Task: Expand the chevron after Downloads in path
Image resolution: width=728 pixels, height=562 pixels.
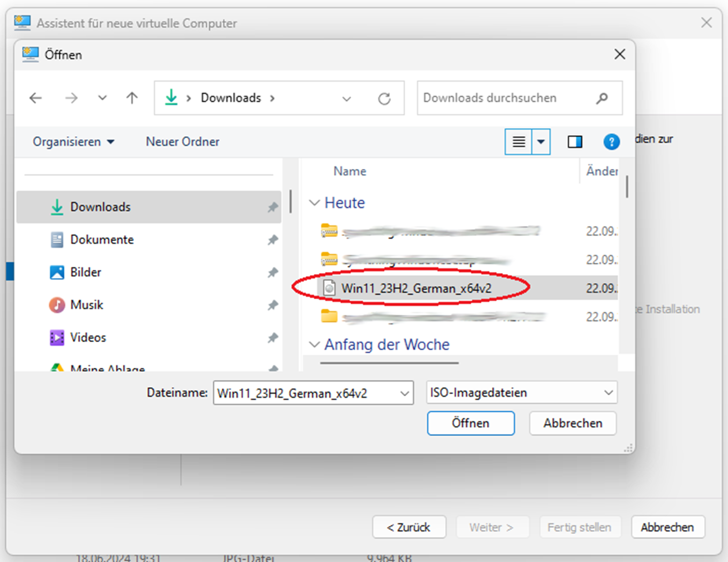Action: point(272,98)
